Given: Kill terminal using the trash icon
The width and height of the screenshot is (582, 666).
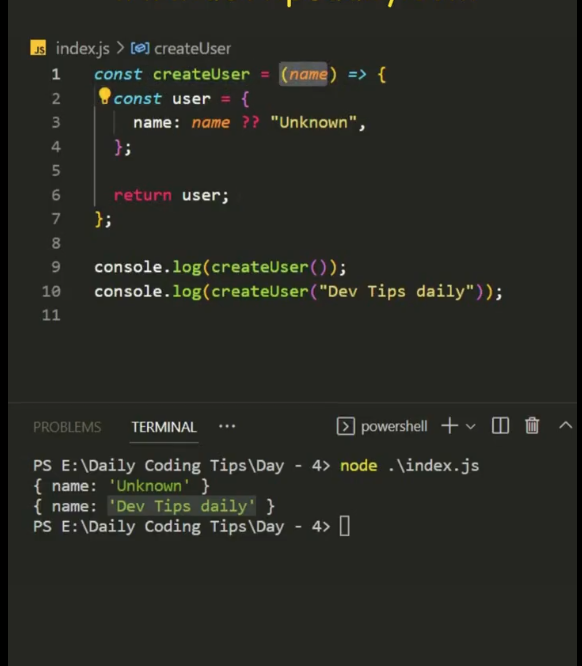Looking at the screenshot, I should click(532, 426).
